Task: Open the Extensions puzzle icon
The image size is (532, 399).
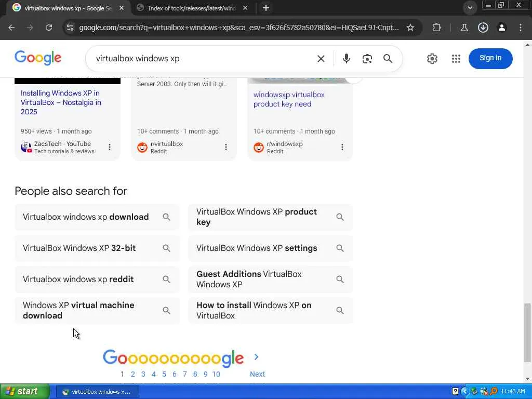Action: tap(436, 28)
